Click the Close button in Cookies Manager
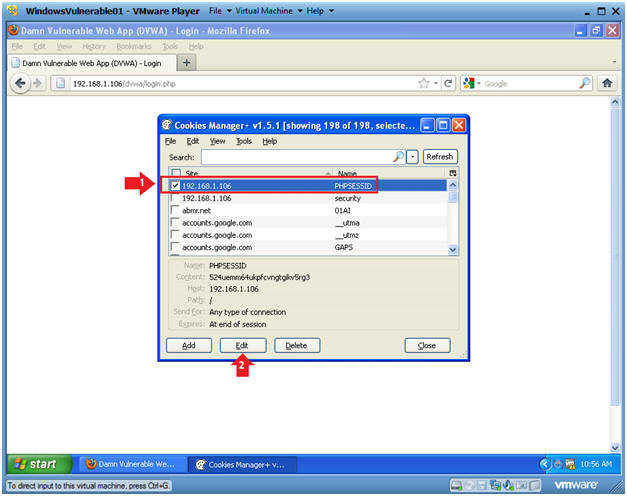Image resolution: width=627 pixels, height=496 pixels. pos(427,345)
